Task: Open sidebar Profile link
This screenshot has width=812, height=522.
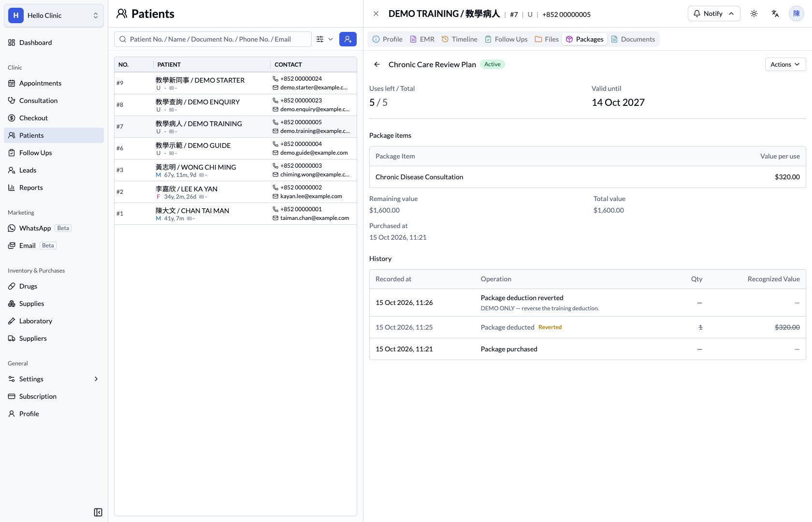Action: 54,414
